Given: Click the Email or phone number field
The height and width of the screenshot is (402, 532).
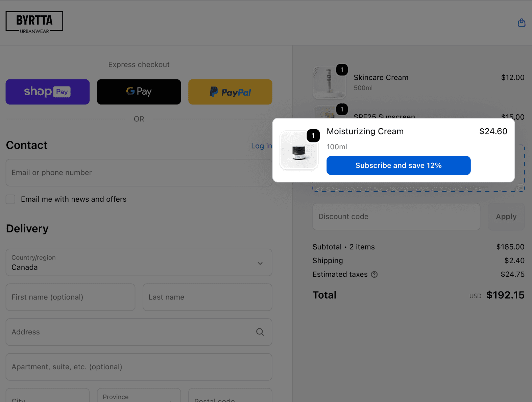Looking at the screenshot, I should click(139, 173).
